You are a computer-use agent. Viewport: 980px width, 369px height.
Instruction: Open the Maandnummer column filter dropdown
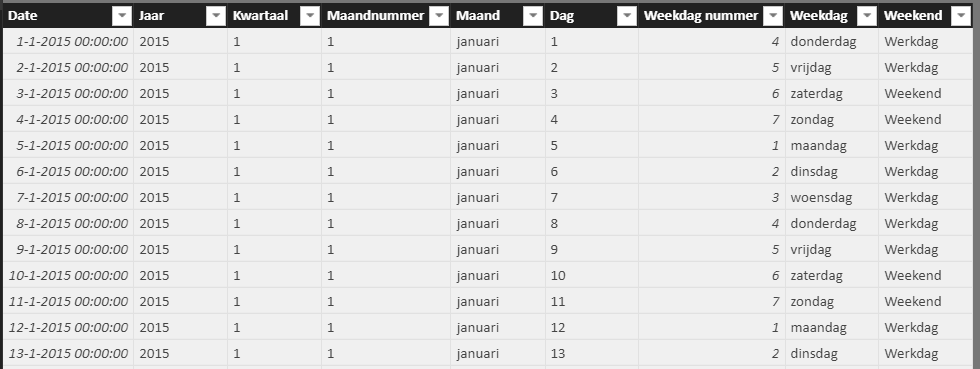pyautogui.click(x=439, y=16)
